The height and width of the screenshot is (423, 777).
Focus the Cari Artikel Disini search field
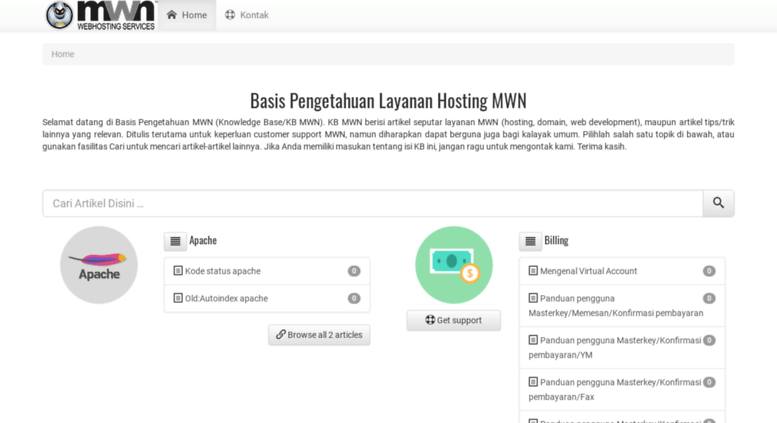pos(373,203)
